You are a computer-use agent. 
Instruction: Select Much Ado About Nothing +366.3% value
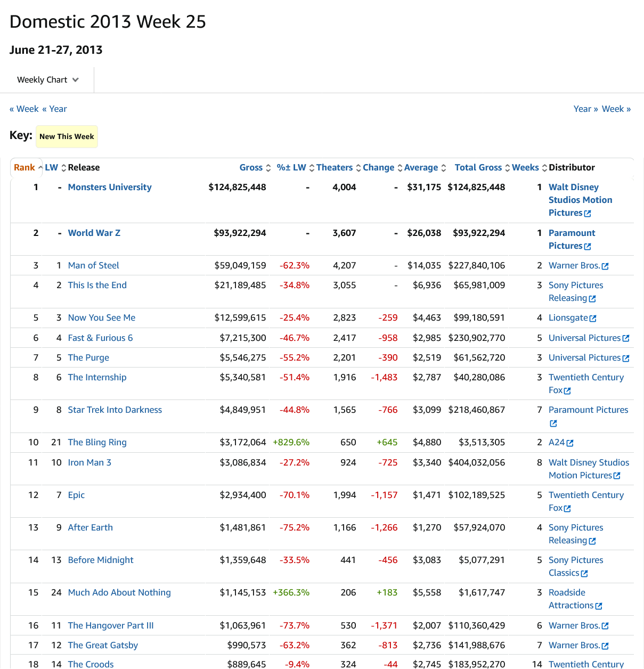click(291, 592)
